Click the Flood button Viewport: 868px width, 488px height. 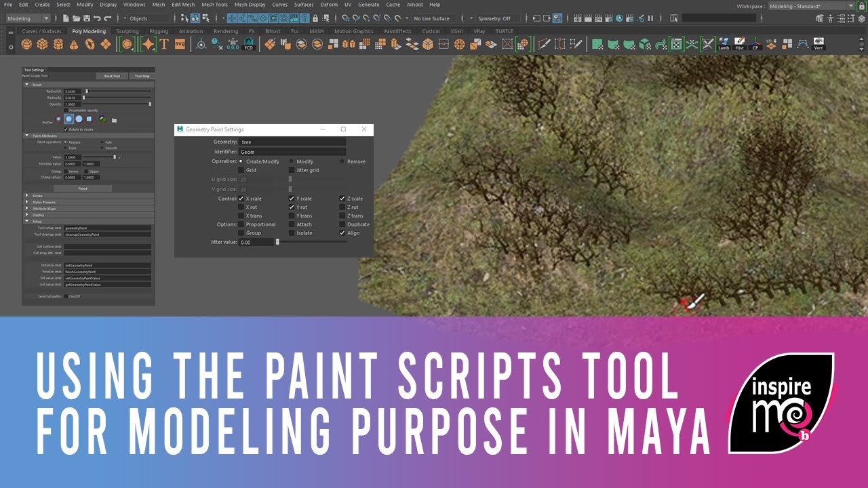[83, 188]
